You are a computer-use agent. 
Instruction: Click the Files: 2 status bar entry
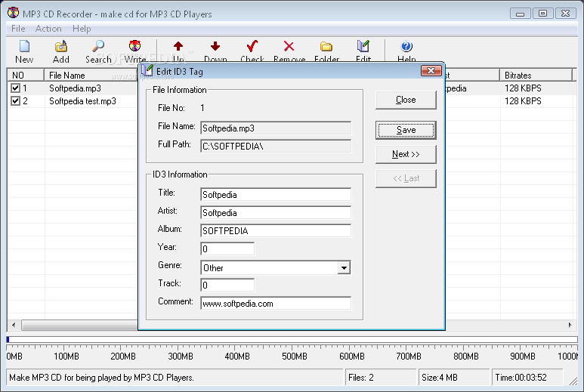click(x=381, y=378)
